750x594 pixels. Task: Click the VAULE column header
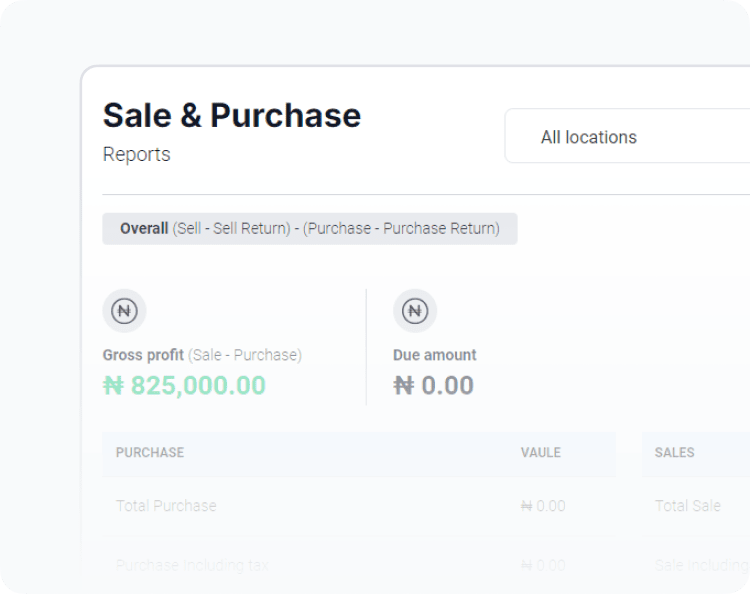pos(540,453)
